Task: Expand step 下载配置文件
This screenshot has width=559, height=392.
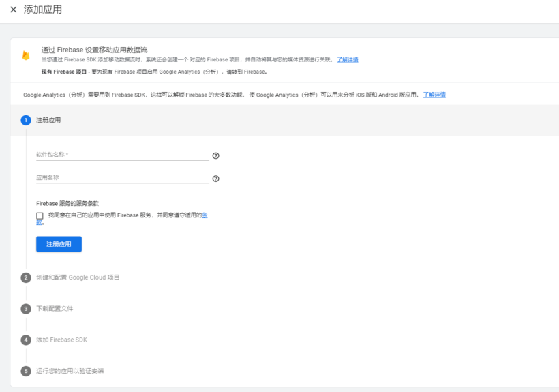Action: click(x=55, y=309)
